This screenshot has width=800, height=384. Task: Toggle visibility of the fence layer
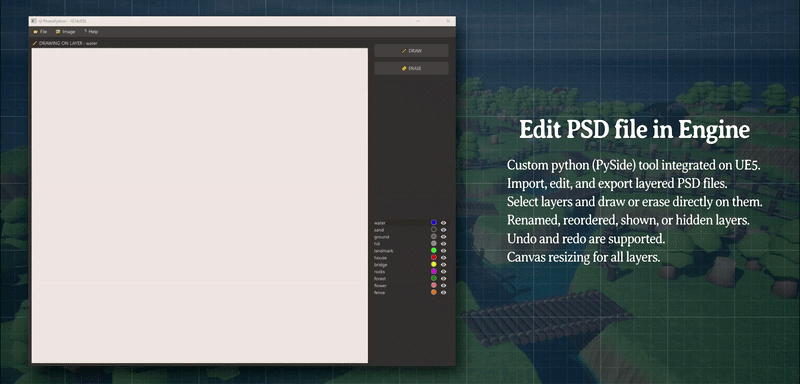(x=444, y=293)
